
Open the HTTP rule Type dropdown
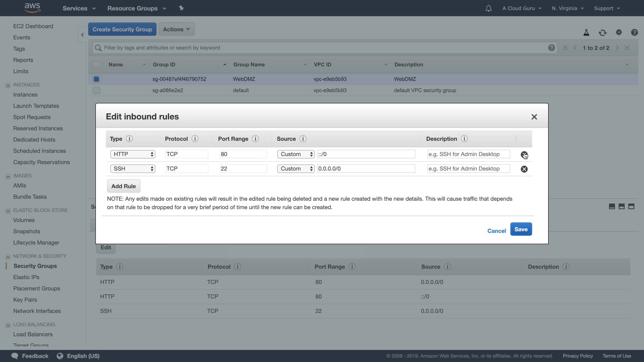pyautogui.click(x=132, y=154)
